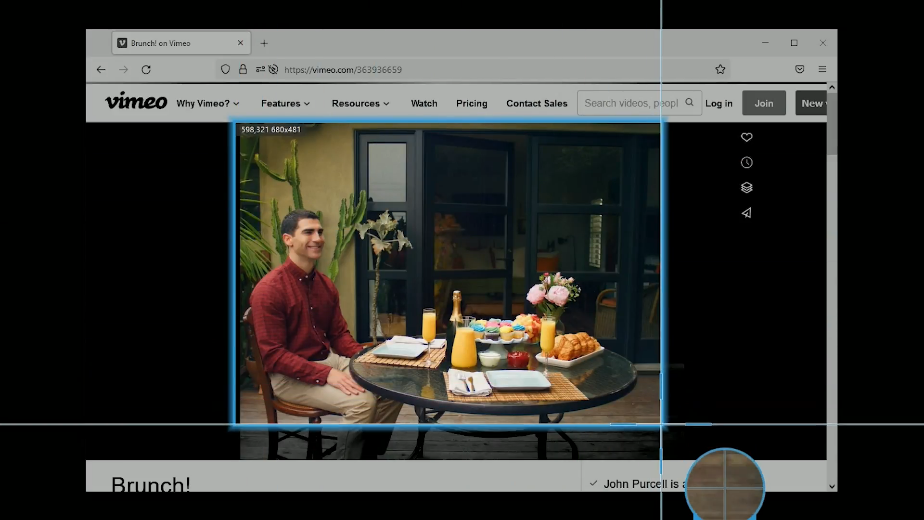The height and width of the screenshot is (520, 924).
Task: Click the Vimeo logo
Action: pos(136,101)
